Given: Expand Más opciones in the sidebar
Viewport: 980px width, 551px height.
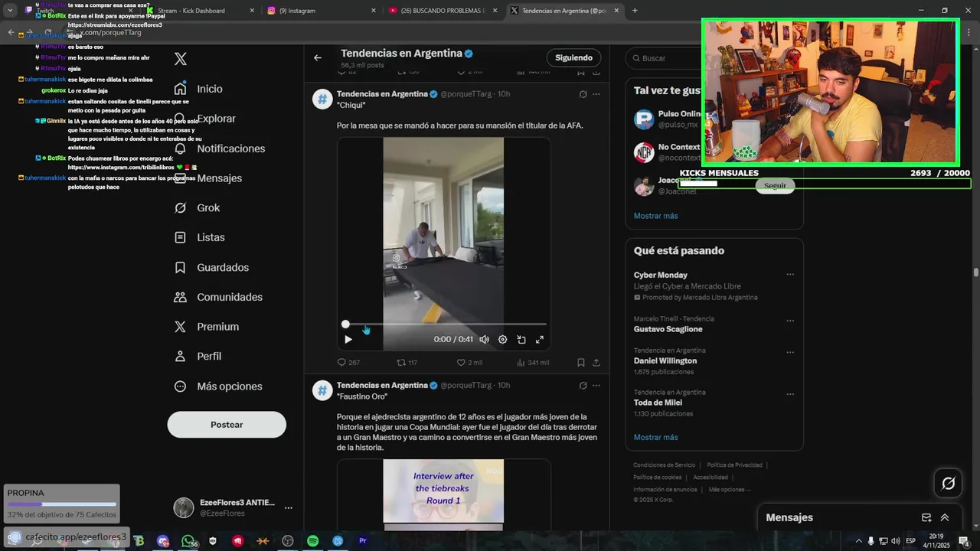Looking at the screenshot, I should (218, 386).
